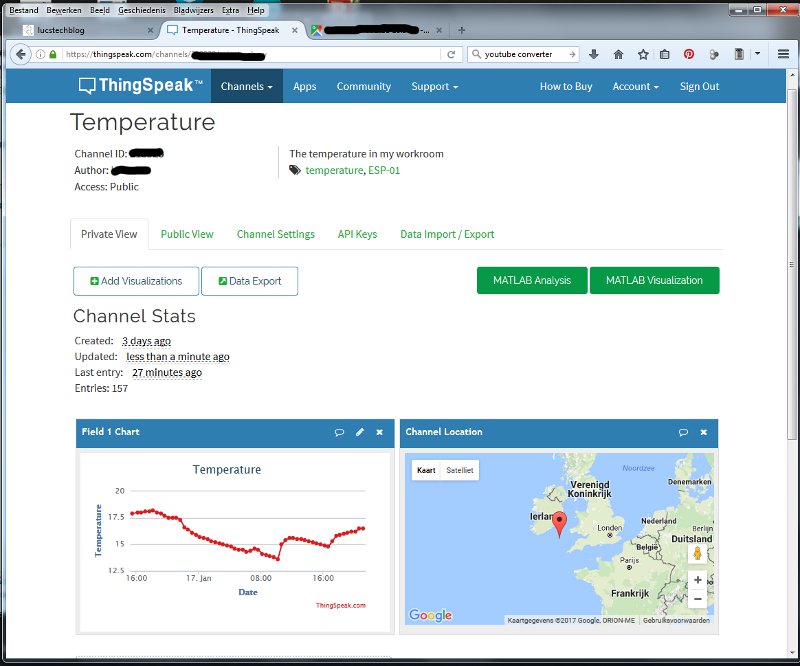This screenshot has height=666, width=800.
Task: Close the Field 1 Chart widget
Action: [x=379, y=432]
